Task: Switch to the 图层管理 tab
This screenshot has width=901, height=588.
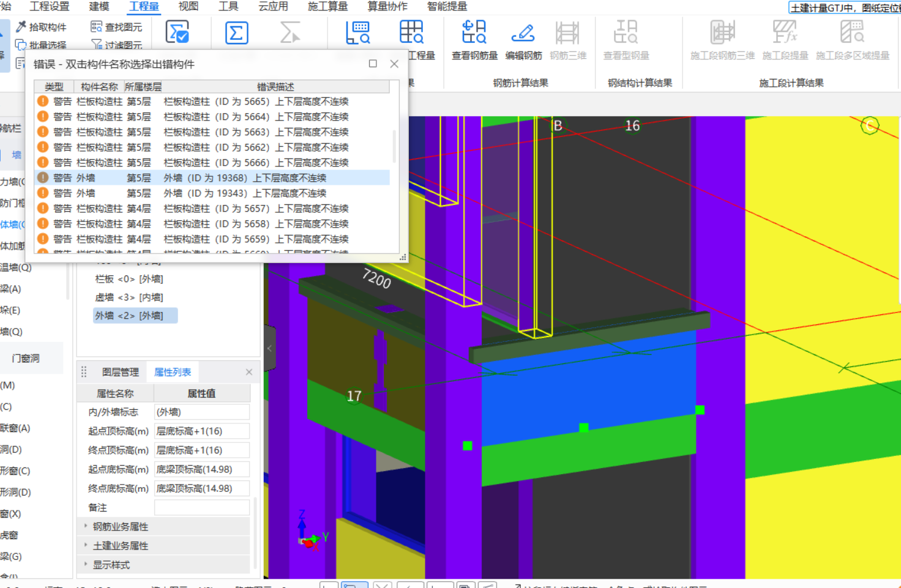Action: coord(121,372)
